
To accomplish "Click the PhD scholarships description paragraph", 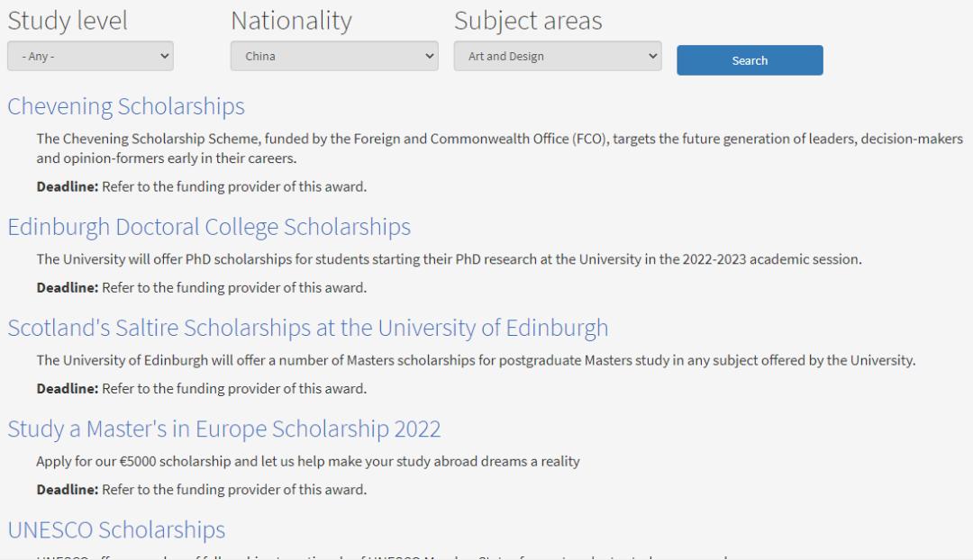I will point(449,259).
